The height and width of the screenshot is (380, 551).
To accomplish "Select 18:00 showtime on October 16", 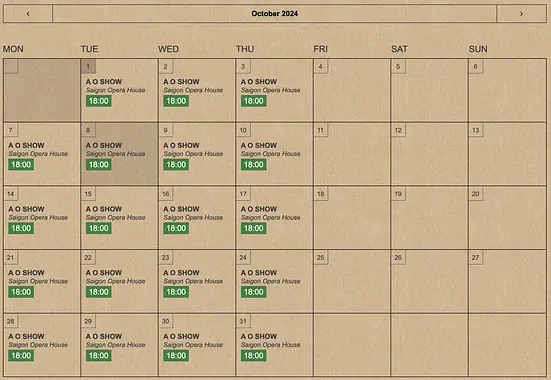I will [x=176, y=228].
